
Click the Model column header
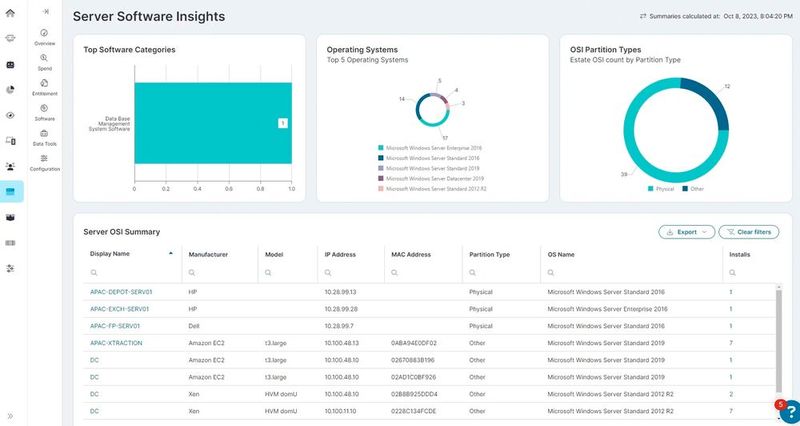(274, 255)
